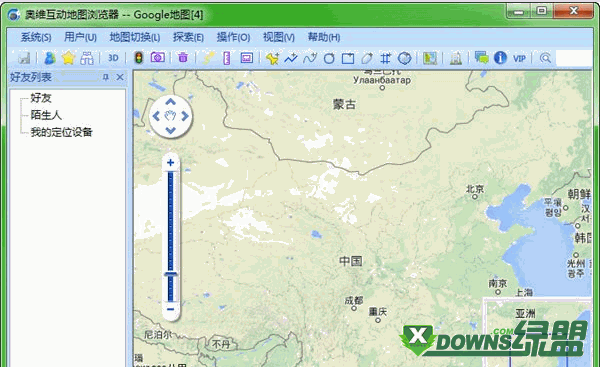
Task: Select the draw rectangle tool
Action: pos(348,59)
